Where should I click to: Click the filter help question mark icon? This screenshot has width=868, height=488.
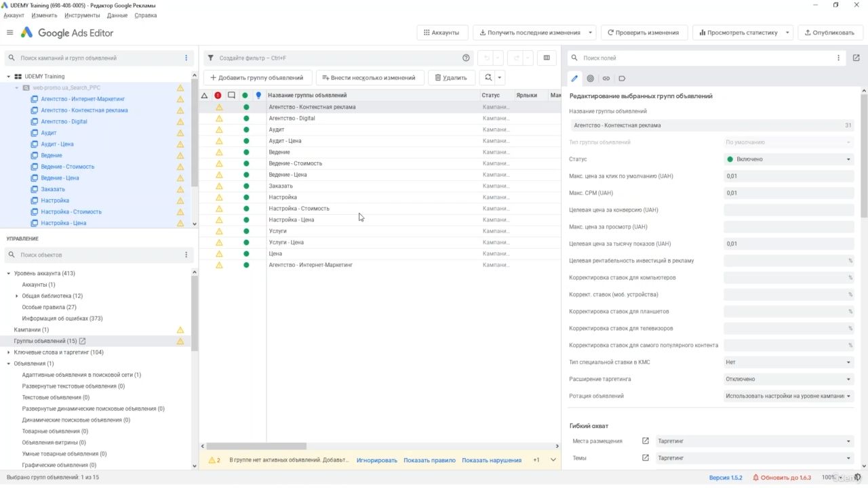[x=466, y=58]
